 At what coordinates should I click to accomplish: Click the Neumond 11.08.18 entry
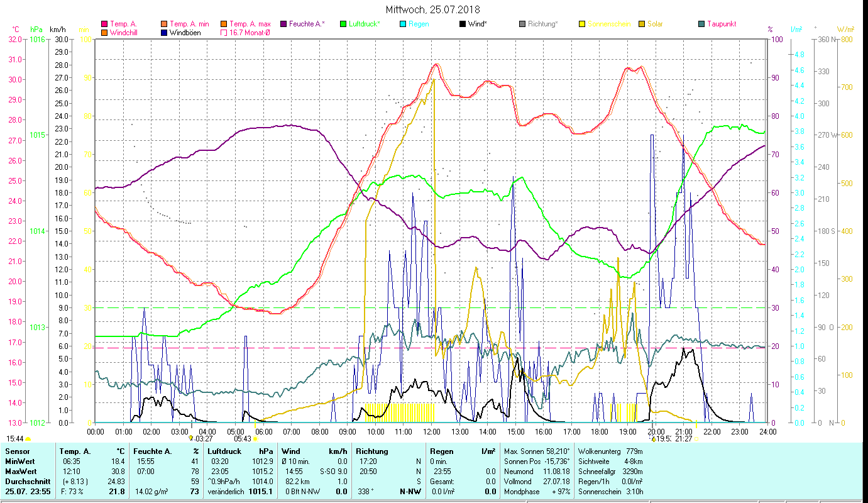pyautogui.click(x=537, y=472)
